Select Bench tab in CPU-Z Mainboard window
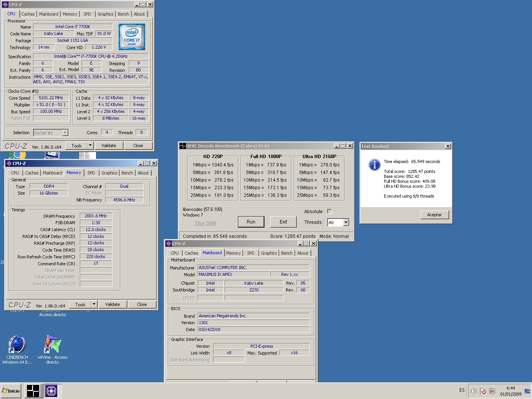Image resolution: width=532 pixels, height=399 pixels. (x=287, y=253)
